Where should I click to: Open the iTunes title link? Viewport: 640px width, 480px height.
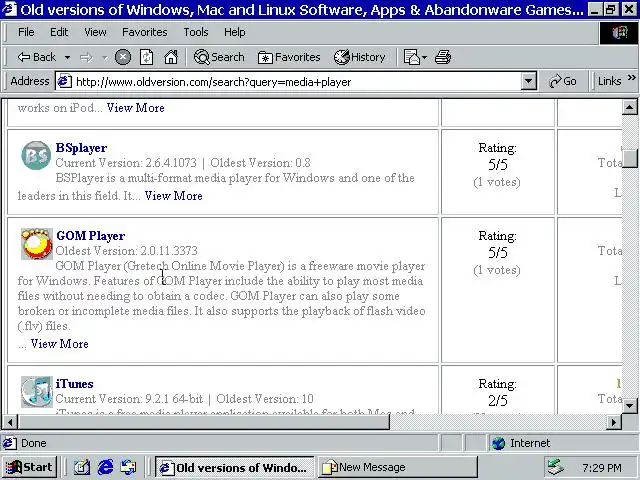[74, 384]
